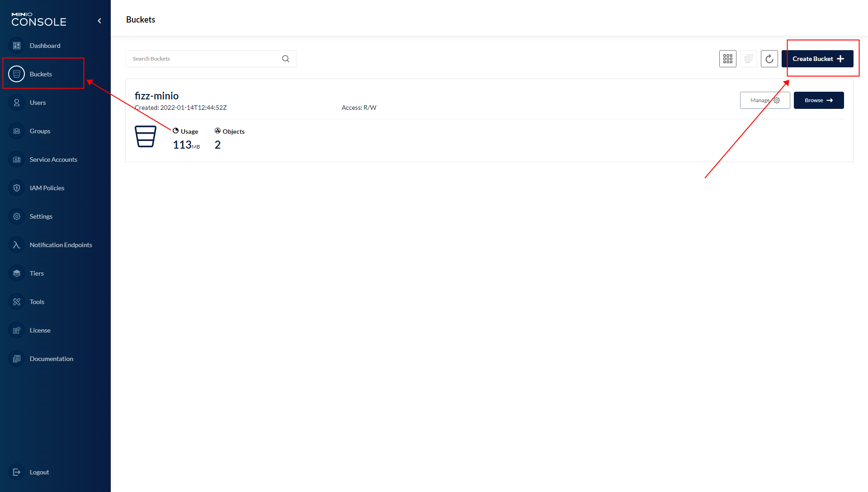
Task: Switch to grid view of buckets
Action: [x=728, y=59]
